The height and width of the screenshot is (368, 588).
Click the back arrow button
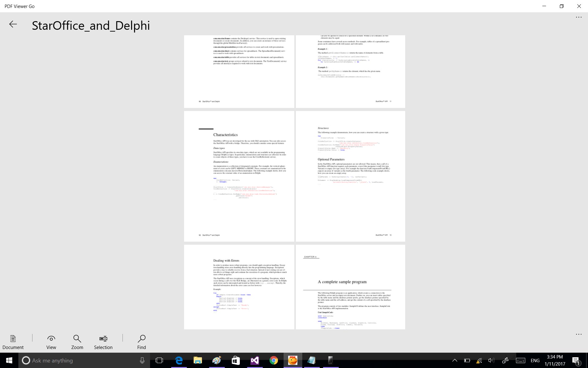coord(13,24)
